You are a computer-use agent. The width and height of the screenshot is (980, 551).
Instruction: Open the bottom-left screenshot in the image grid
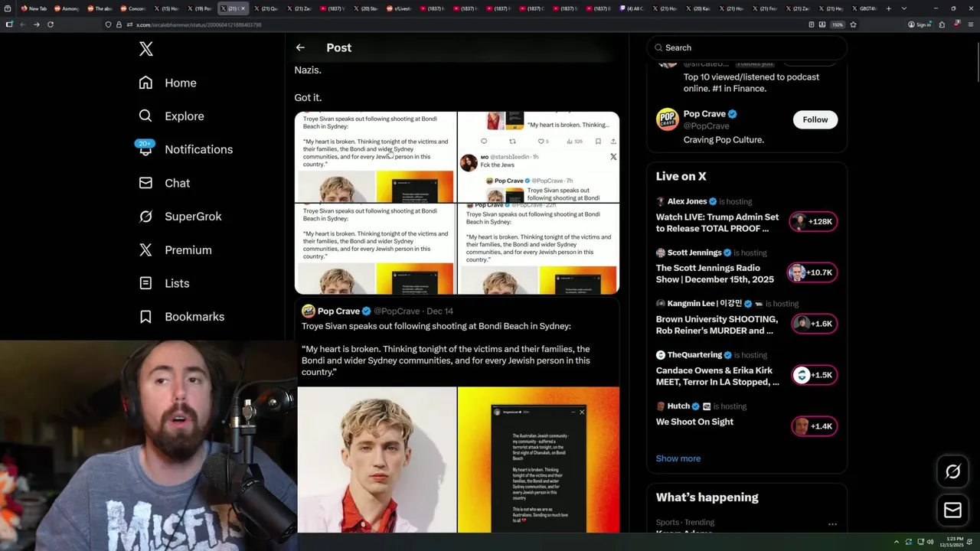(x=375, y=249)
